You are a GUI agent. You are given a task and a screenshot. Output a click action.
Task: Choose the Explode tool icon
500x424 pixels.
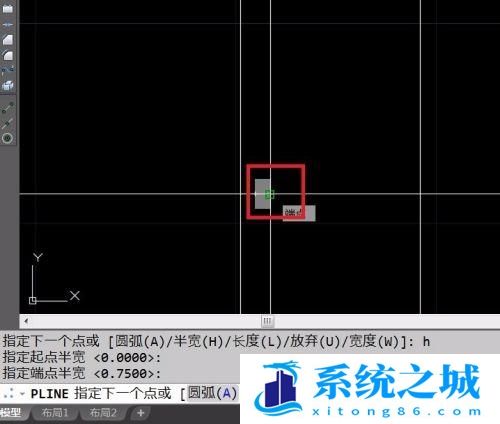coord(8,86)
